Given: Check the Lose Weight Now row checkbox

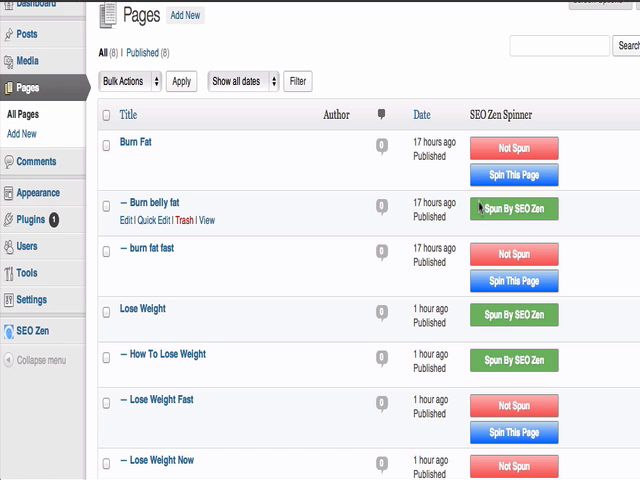Looking at the screenshot, I should tap(107, 464).
